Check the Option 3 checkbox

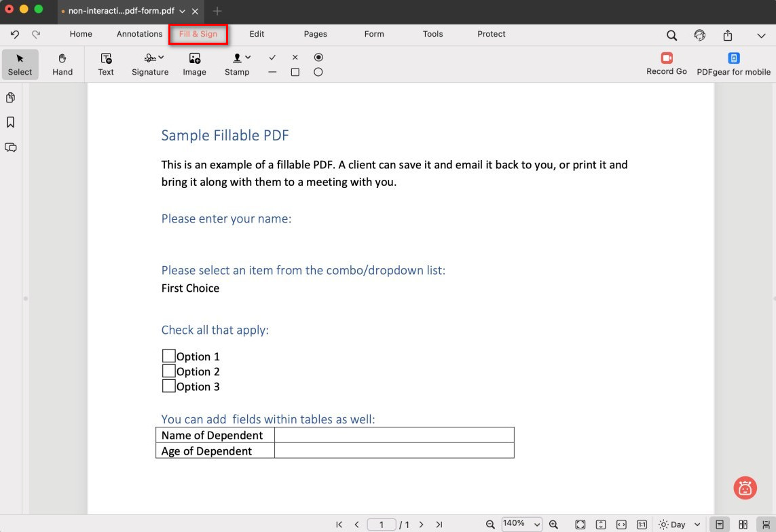click(x=168, y=386)
